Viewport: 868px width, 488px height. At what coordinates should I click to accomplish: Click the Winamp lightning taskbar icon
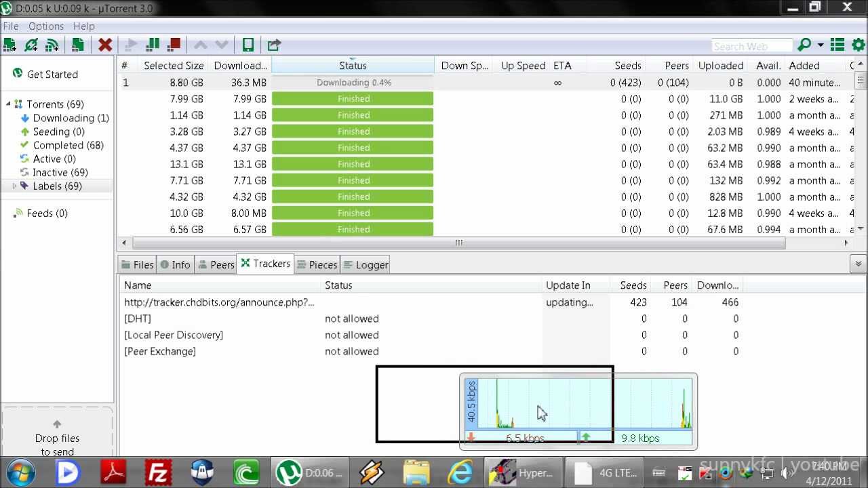click(372, 472)
